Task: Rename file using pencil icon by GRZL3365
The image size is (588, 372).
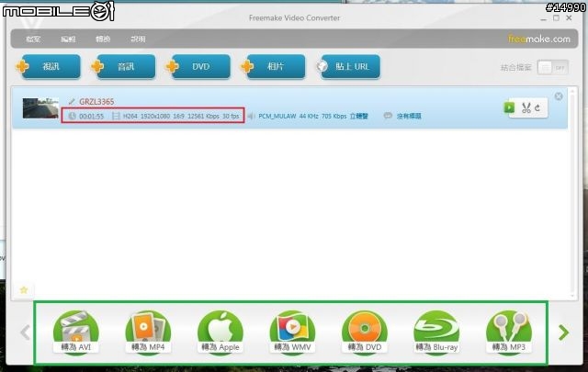Action: [72, 101]
